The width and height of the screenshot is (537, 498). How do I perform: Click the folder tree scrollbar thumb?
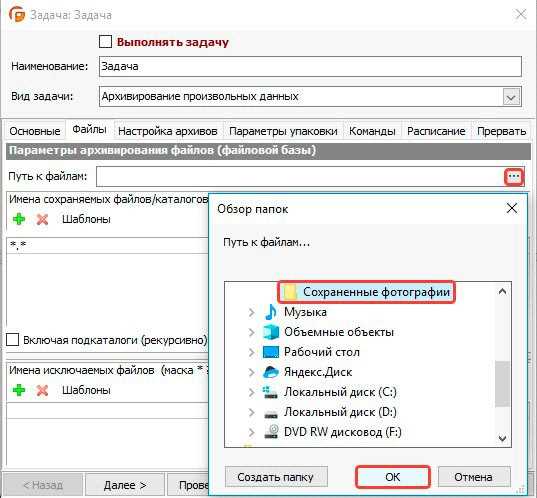click(502, 384)
